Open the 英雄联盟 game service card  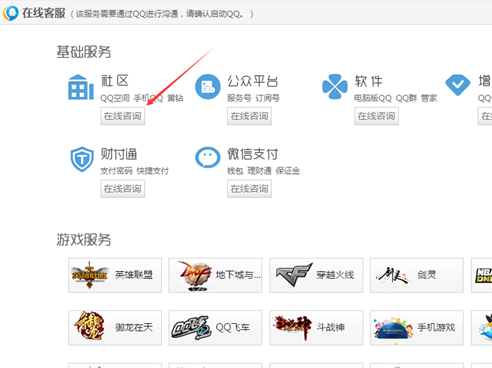[x=115, y=275]
